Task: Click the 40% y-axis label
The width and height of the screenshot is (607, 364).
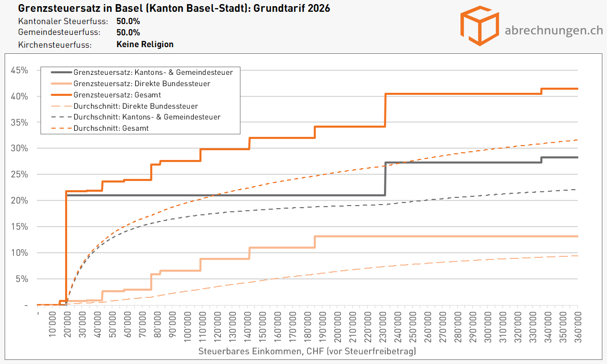Action: click(x=19, y=96)
